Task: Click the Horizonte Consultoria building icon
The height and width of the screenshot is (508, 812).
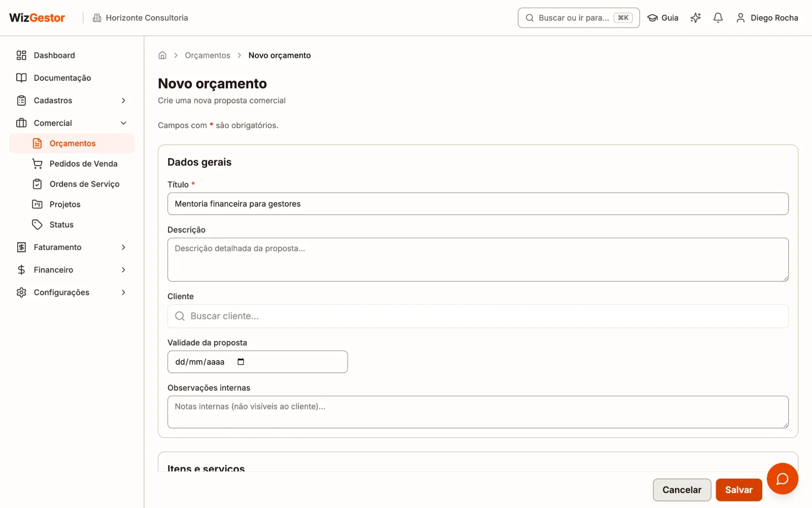Action: pyautogui.click(x=97, y=18)
